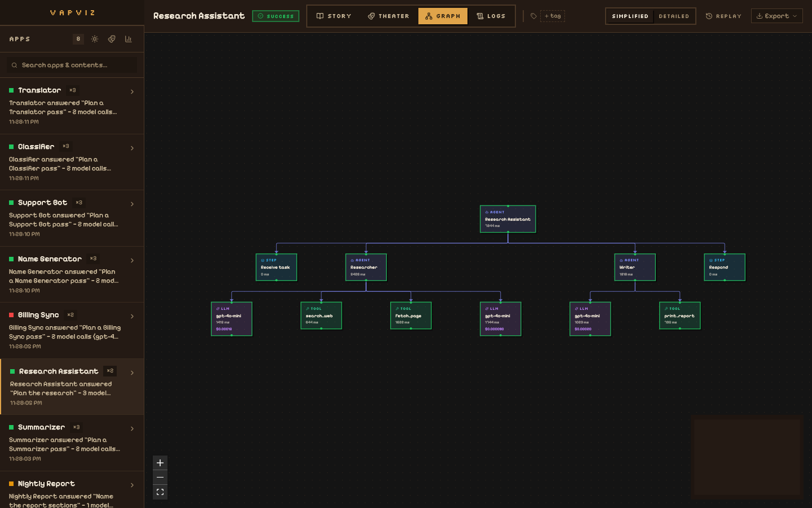Expand the Translator app entry
The image size is (812, 508).
pos(132,91)
